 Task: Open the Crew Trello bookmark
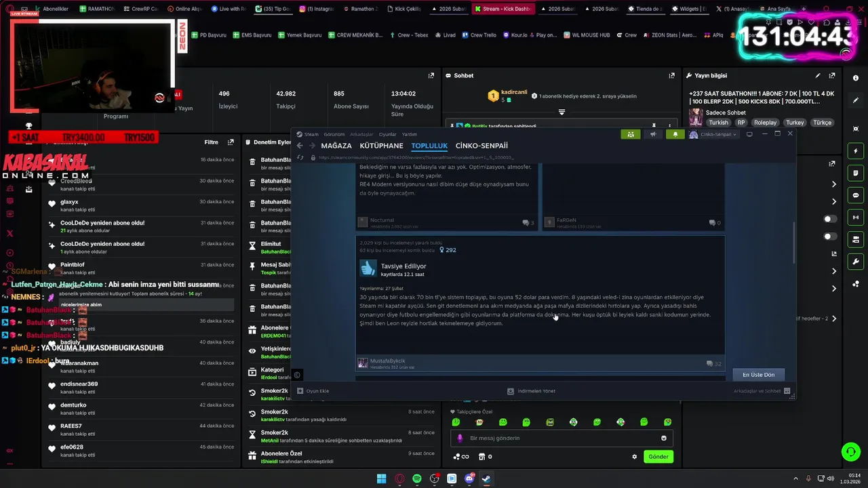tap(479, 35)
